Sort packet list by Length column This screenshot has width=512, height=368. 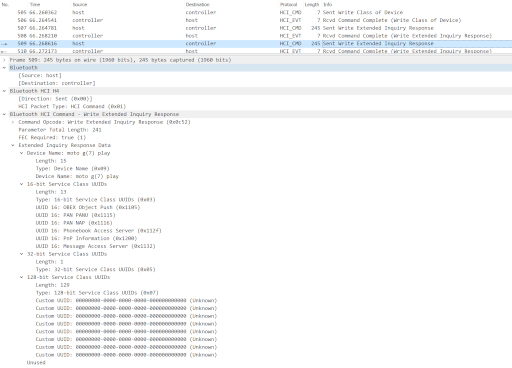coord(312,4)
